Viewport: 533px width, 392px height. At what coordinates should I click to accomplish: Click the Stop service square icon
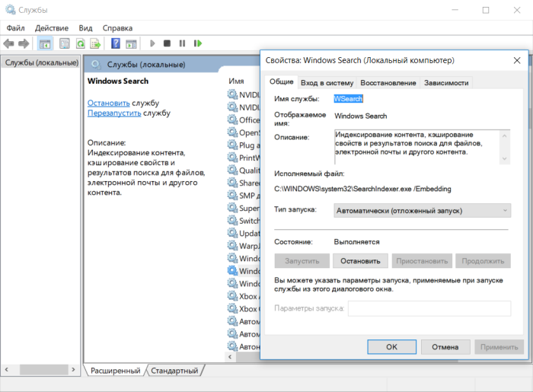coord(167,43)
